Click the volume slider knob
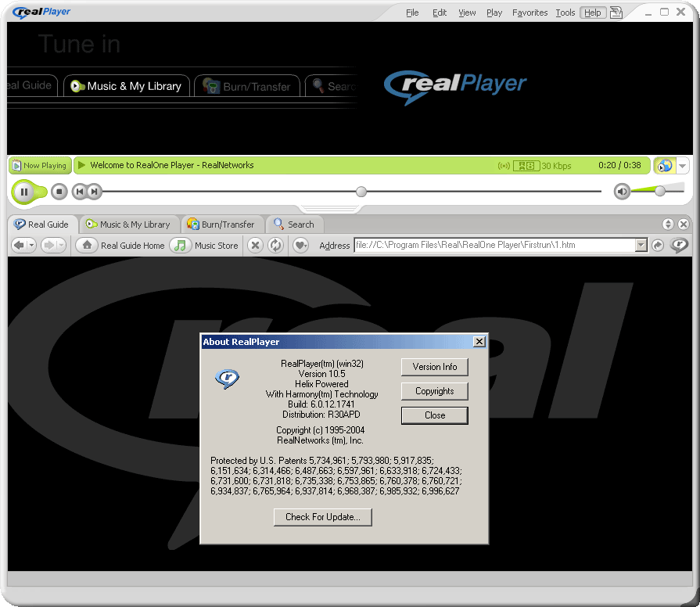700x607 pixels. tap(660, 191)
